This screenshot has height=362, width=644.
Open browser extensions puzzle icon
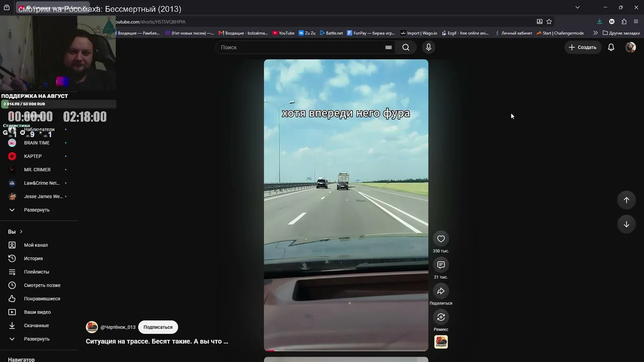(624, 22)
